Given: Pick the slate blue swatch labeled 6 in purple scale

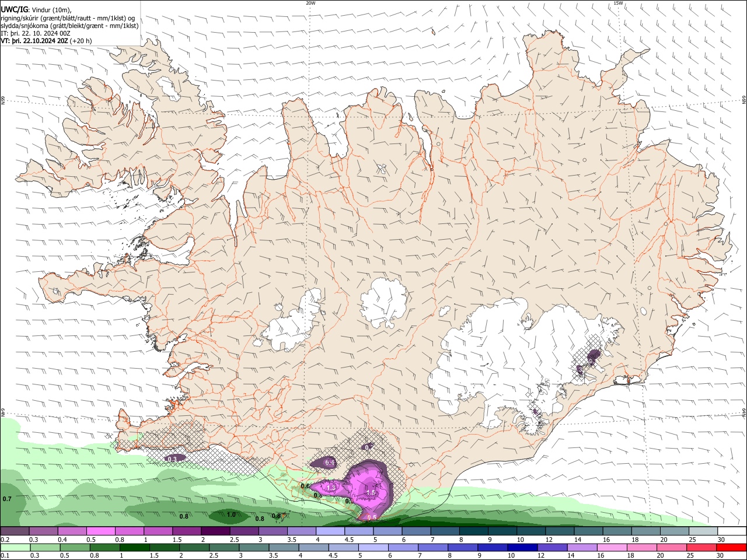Looking at the screenshot, I should click(x=416, y=531).
